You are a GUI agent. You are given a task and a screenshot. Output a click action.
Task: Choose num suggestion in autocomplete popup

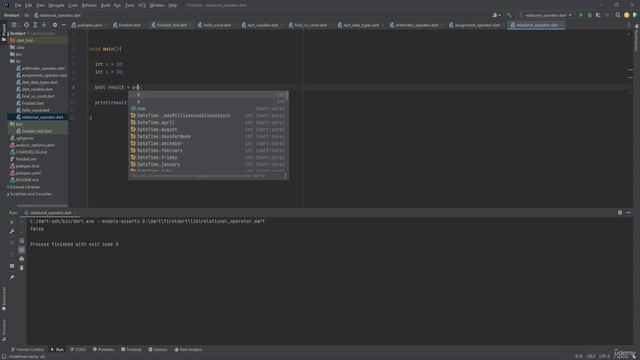(x=208, y=109)
